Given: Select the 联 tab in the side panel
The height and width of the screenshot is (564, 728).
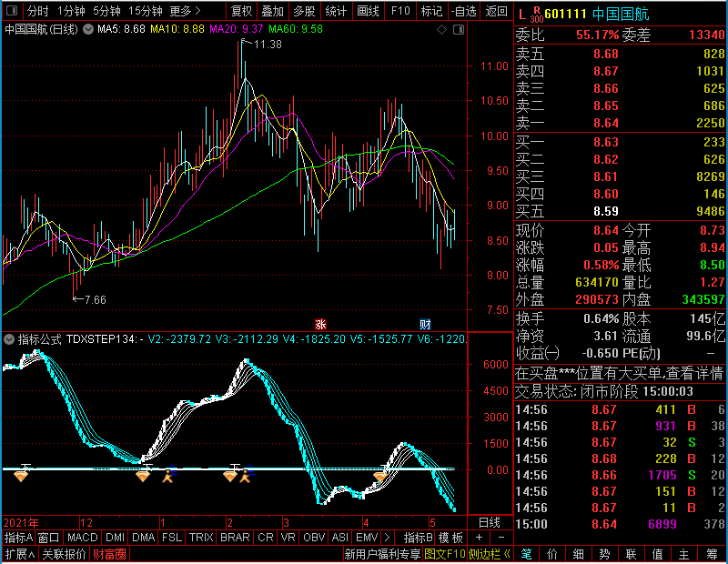Looking at the screenshot, I should point(631,554).
